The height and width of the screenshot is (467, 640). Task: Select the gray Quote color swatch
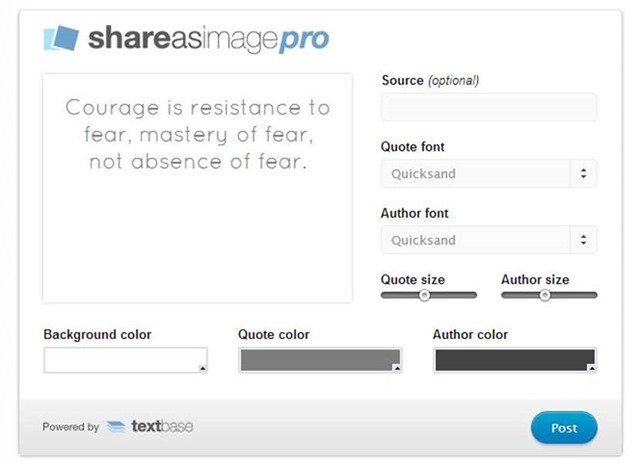point(319,360)
